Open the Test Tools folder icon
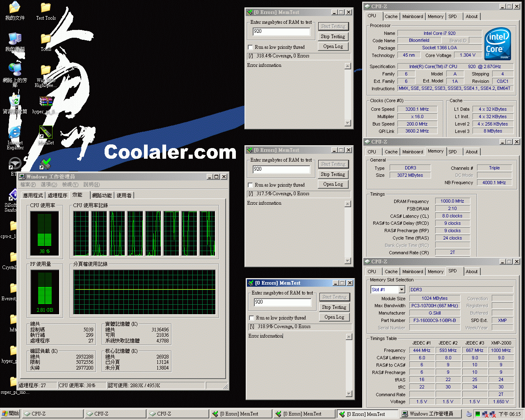Image resolution: width=525 pixels, height=420 pixels. coord(46,7)
